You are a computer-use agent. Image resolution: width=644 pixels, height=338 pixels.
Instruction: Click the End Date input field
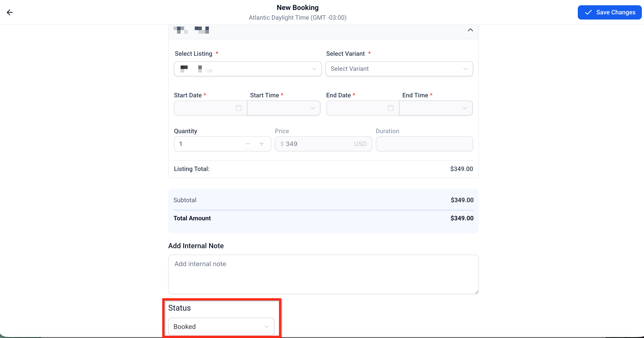[356, 108]
